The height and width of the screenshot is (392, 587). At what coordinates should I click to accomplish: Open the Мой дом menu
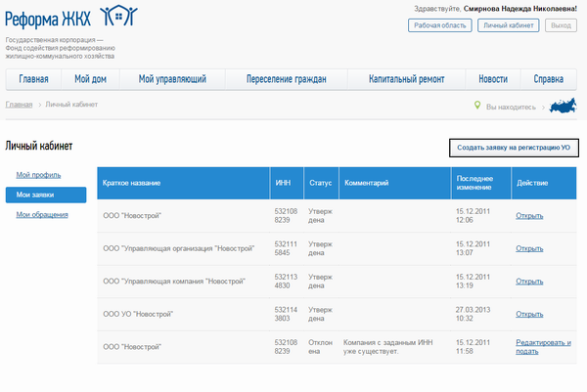(90, 79)
